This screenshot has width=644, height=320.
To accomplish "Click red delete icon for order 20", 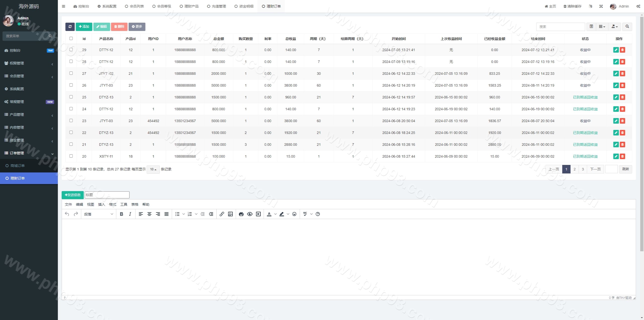I will point(622,156).
